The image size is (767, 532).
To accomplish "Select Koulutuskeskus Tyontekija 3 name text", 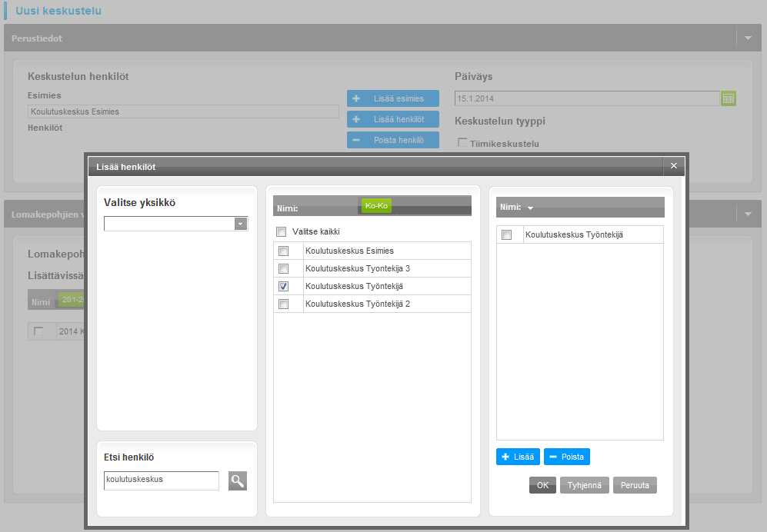I will (x=358, y=268).
